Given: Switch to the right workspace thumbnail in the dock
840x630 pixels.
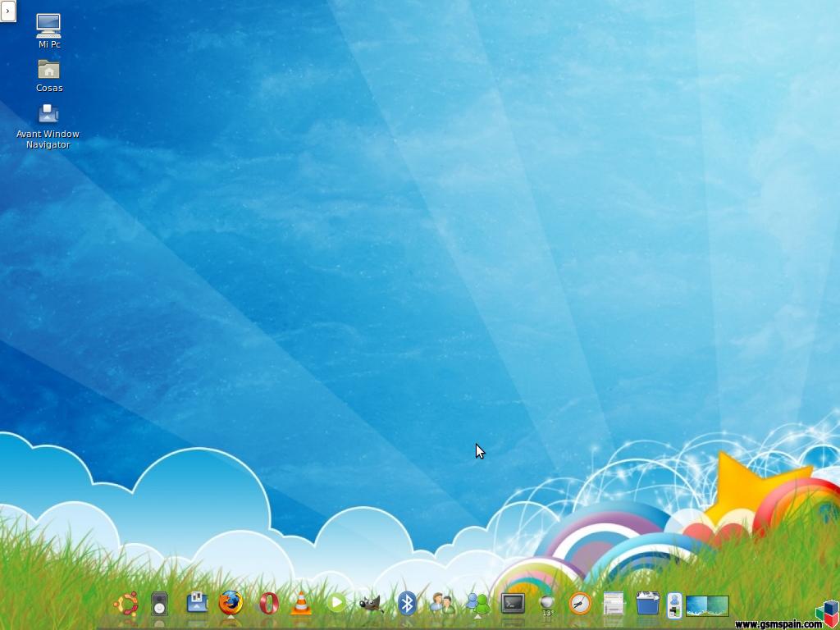Looking at the screenshot, I should click(719, 606).
